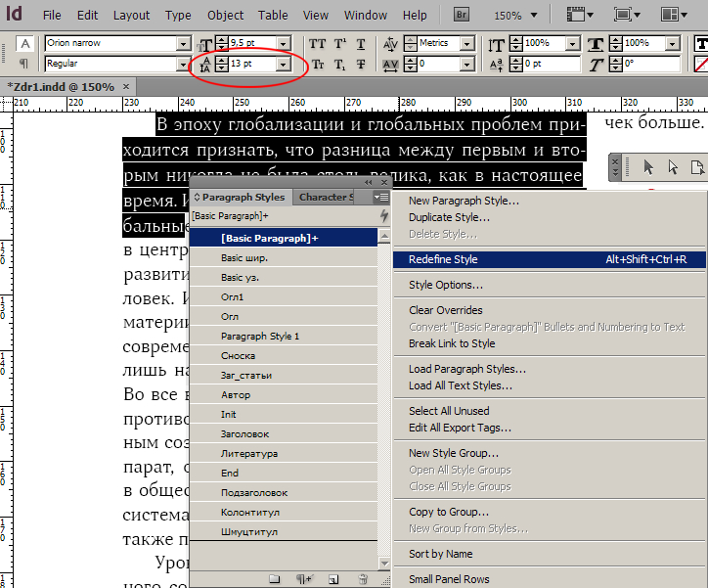Image resolution: width=708 pixels, height=588 pixels.
Task: Collapse Paragraph Styles panel double-arrow icon
Action: click(369, 182)
